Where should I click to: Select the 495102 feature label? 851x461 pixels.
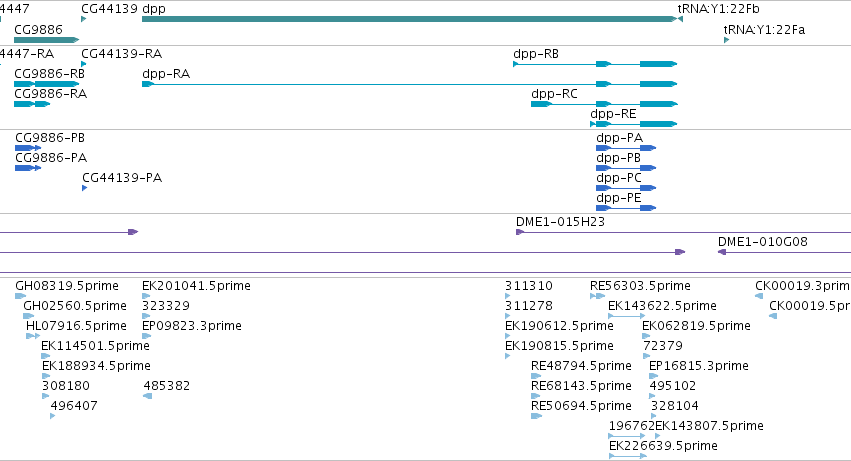pyautogui.click(x=673, y=387)
